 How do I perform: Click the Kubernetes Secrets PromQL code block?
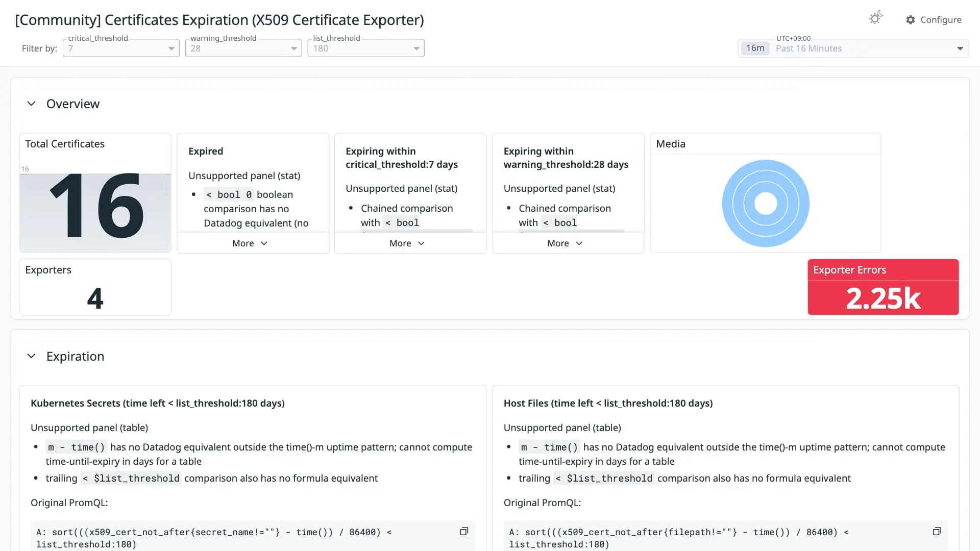[x=253, y=537]
